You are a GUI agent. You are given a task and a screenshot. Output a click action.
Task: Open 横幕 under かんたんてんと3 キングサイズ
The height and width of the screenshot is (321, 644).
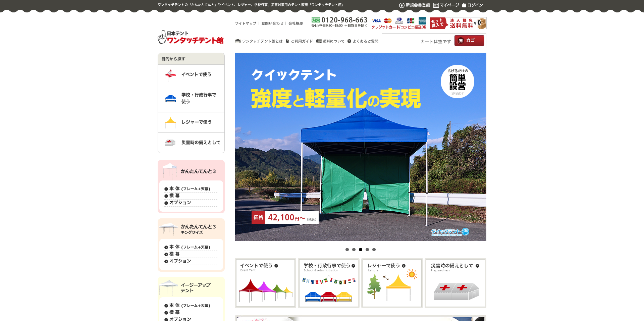tap(174, 254)
